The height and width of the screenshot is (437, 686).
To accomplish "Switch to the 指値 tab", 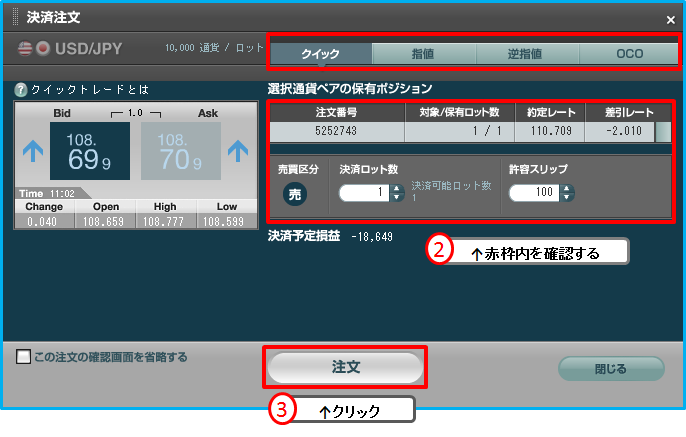I will pos(424,54).
